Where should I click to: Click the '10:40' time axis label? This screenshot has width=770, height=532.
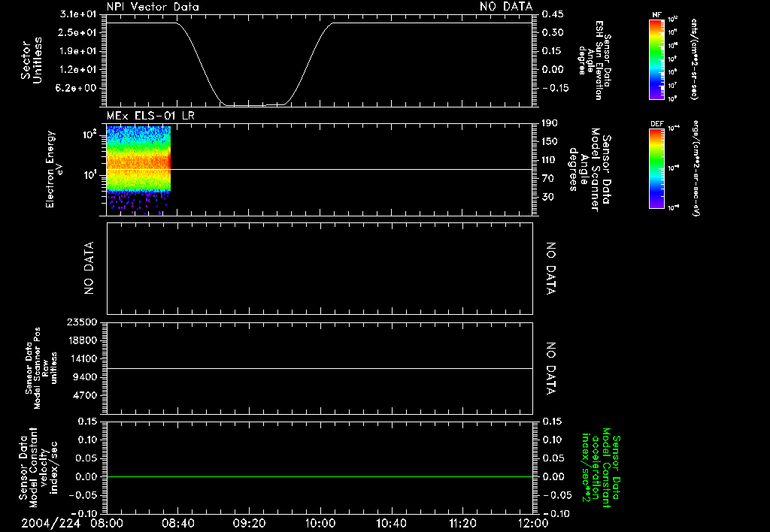point(391,524)
